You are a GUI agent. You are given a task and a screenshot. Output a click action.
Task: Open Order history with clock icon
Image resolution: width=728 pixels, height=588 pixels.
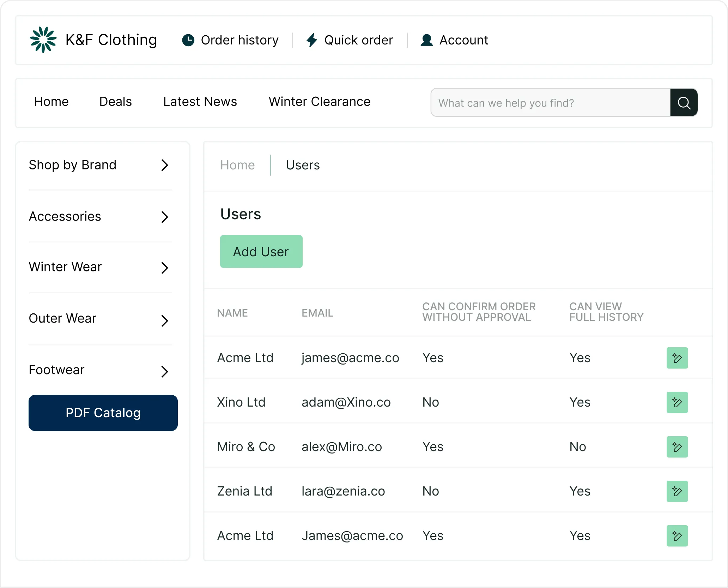tap(230, 40)
